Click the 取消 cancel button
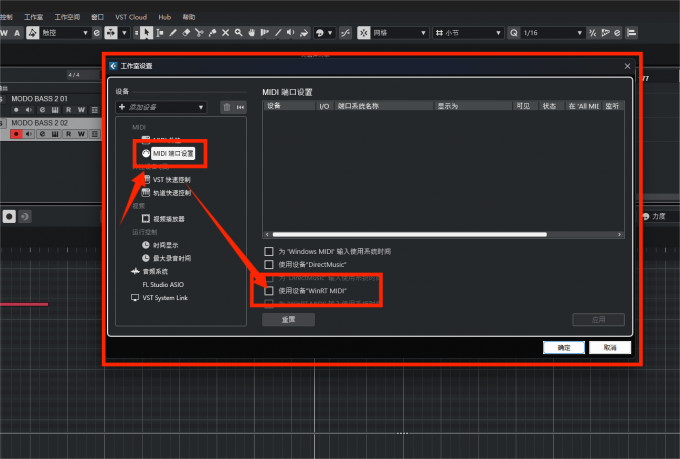This screenshot has height=459, width=680. pos(610,348)
